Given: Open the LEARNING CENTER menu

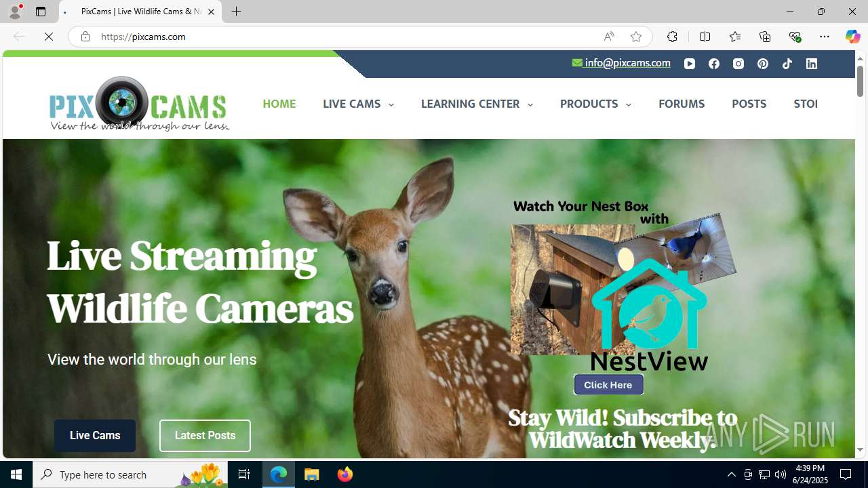Looking at the screenshot, I should [x=470, y=104].
